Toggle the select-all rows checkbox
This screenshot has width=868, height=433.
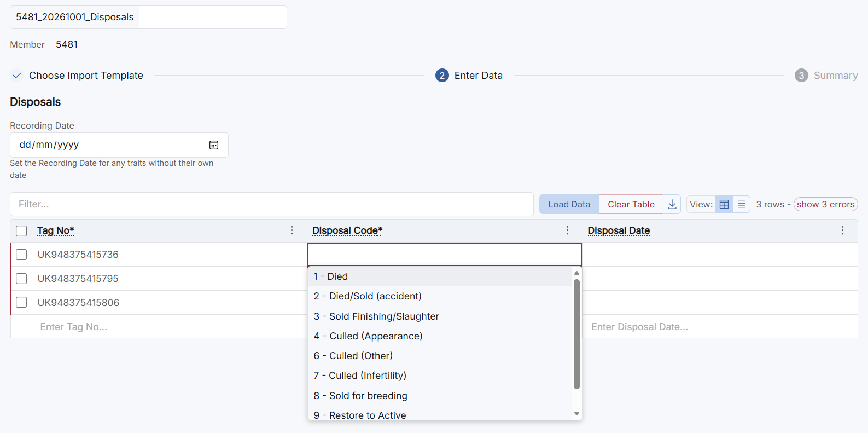[x=21, y=231]
